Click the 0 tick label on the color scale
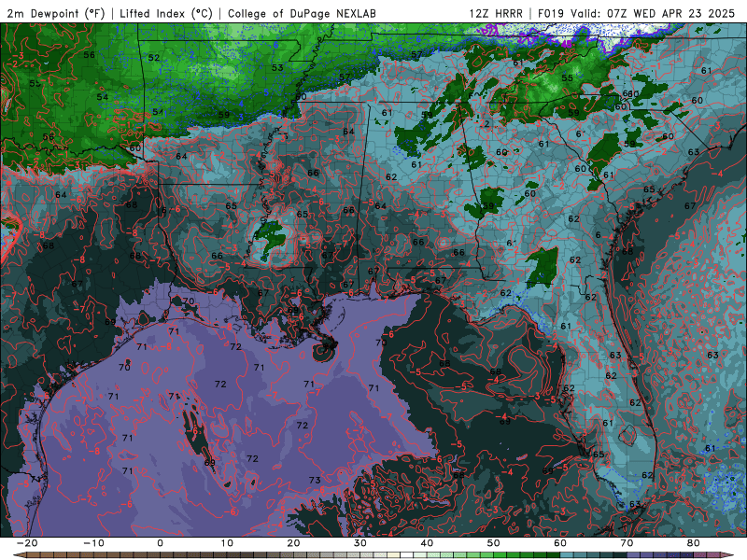 tap(160, 543)
